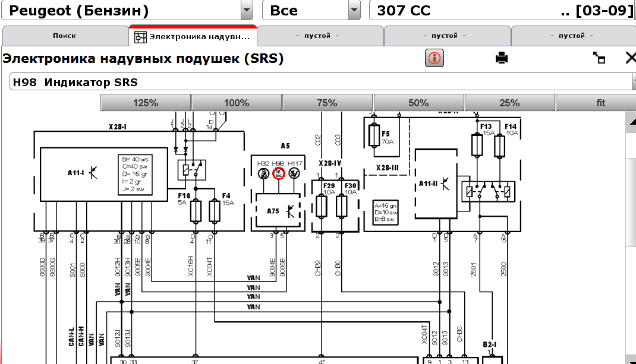
Task: Click the CH29 wire label
Action: 318,268
